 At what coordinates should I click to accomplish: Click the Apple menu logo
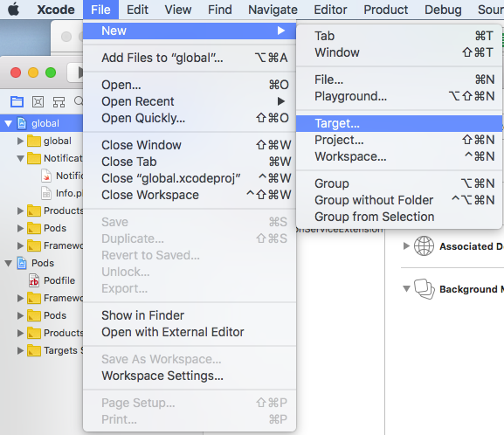(x=13, y=10)
